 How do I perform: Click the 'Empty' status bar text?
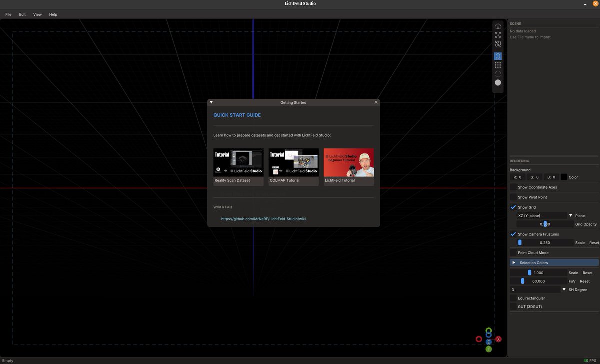[x=8, y=360]
